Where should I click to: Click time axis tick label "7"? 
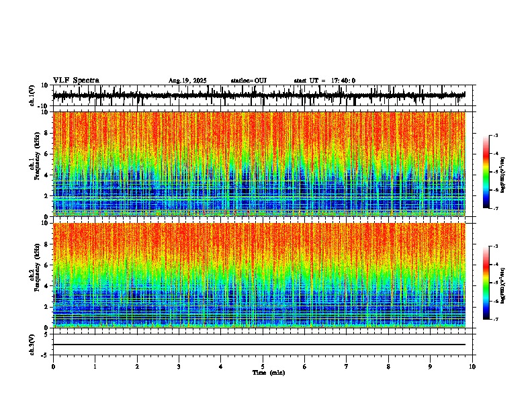347,367
